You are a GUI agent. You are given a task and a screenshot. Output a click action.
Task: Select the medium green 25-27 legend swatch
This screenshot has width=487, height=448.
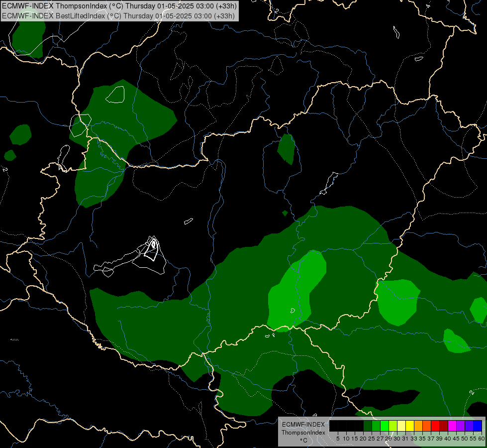[x=376, y=426]
